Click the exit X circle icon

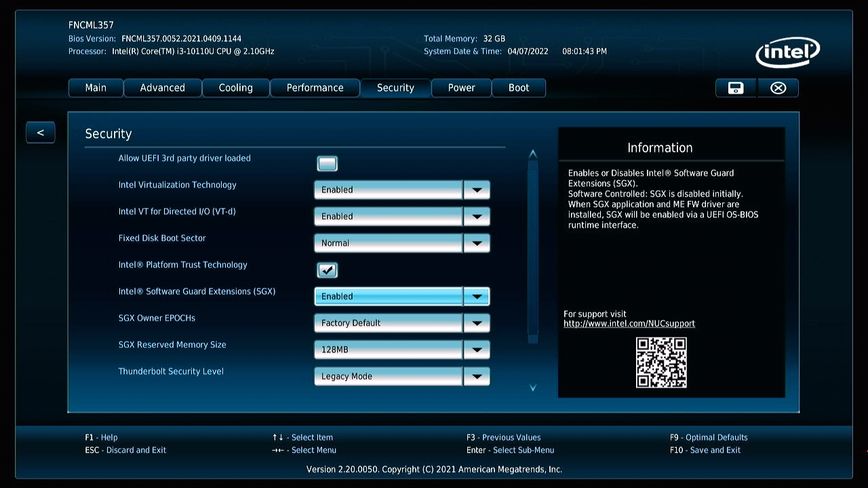coord(778,88)
